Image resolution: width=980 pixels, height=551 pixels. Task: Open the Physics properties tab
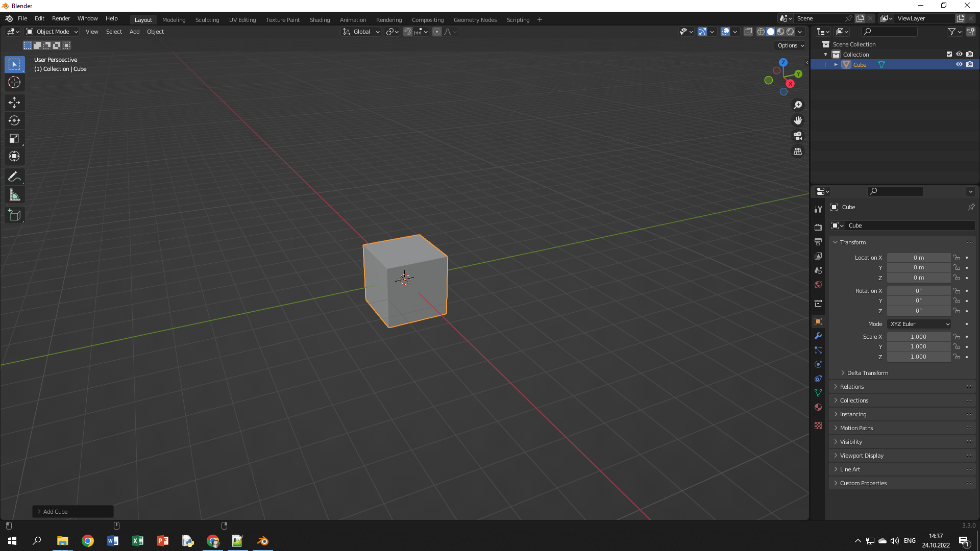point(818,364)
